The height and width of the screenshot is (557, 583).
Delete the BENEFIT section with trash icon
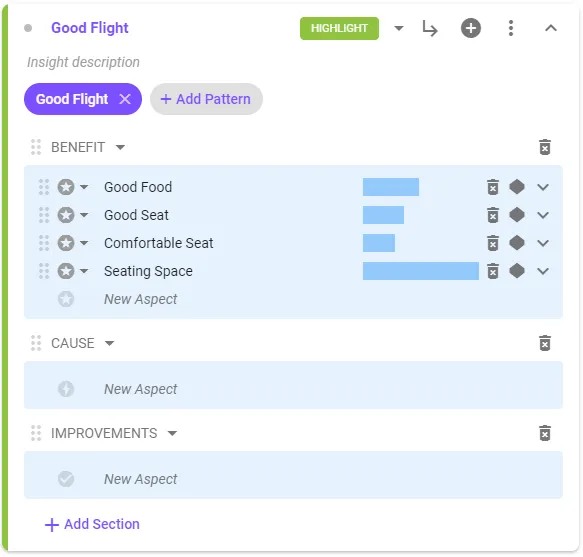[545, 147]
